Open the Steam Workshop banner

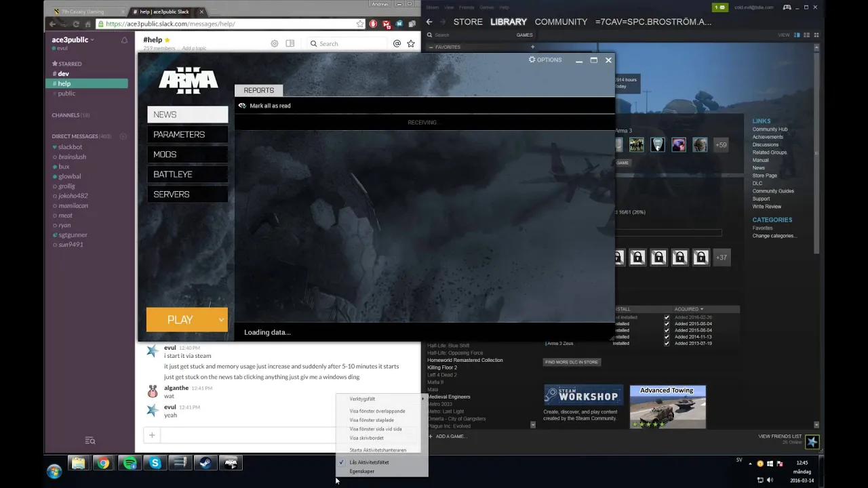click(583, 395)
